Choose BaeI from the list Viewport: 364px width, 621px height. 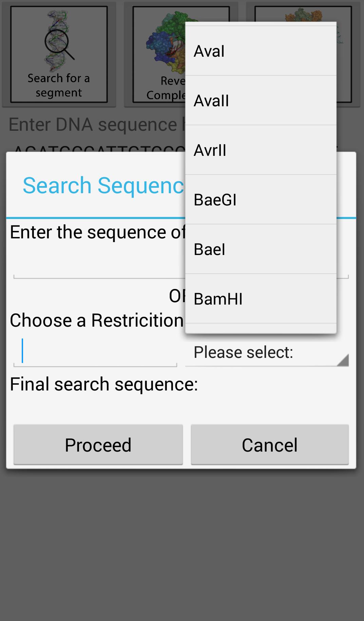pos(261,249)
